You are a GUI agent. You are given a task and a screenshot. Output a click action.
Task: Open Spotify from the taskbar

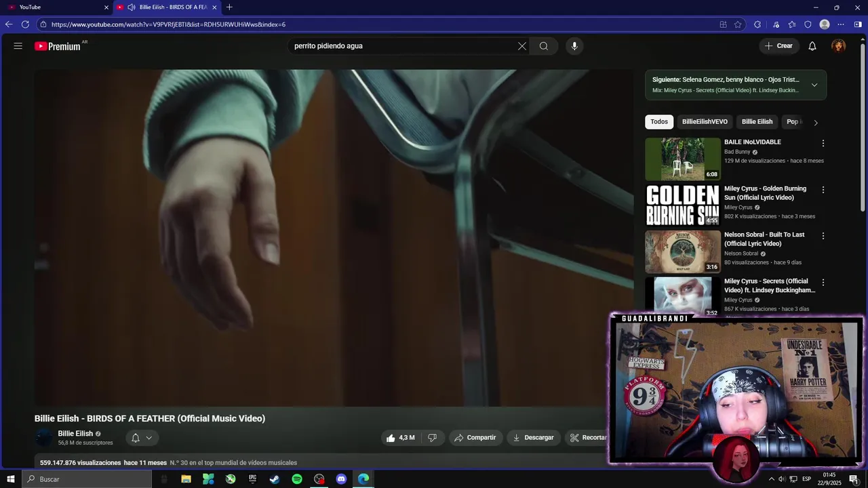[297, 479]
